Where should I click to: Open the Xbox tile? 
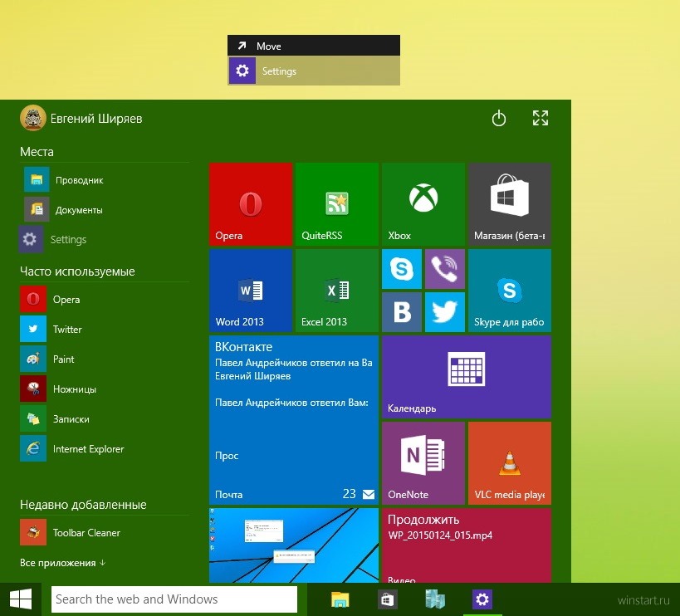423,204
